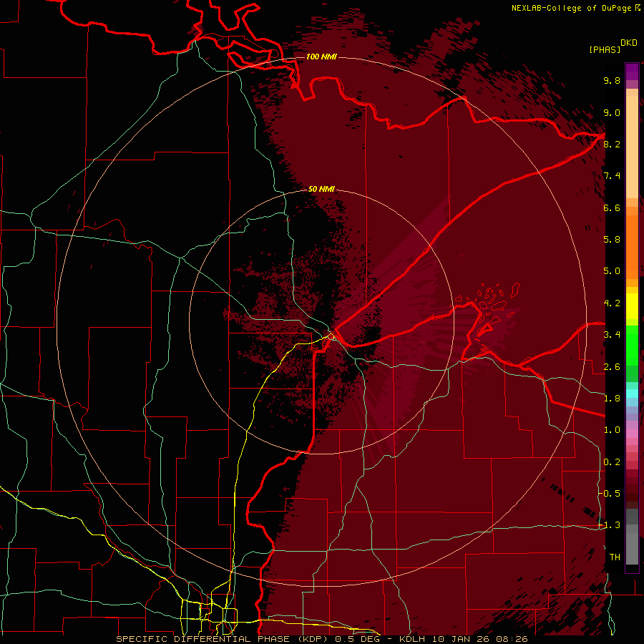Click the 4.2 value on color scale

click(x=612, y=303)
